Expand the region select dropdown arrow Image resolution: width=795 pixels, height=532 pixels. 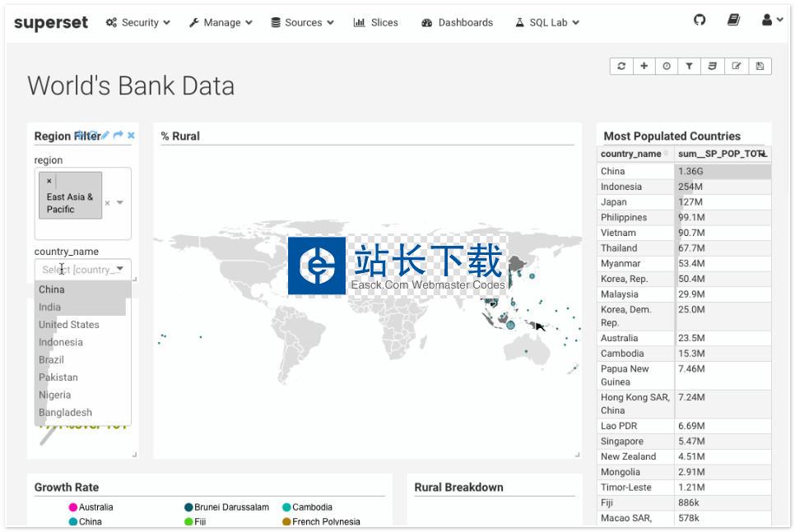click(x=120, y=203)
